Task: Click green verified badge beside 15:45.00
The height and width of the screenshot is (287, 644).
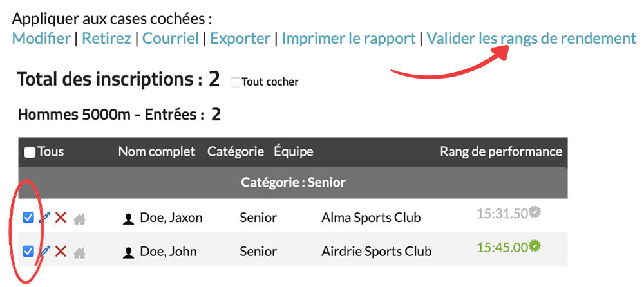Action: pyautogui.click(x=535, y=245)
